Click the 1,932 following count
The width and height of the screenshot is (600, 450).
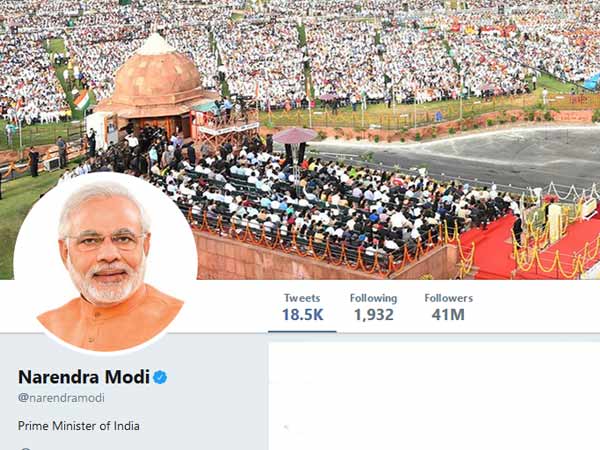pos(373,315)
